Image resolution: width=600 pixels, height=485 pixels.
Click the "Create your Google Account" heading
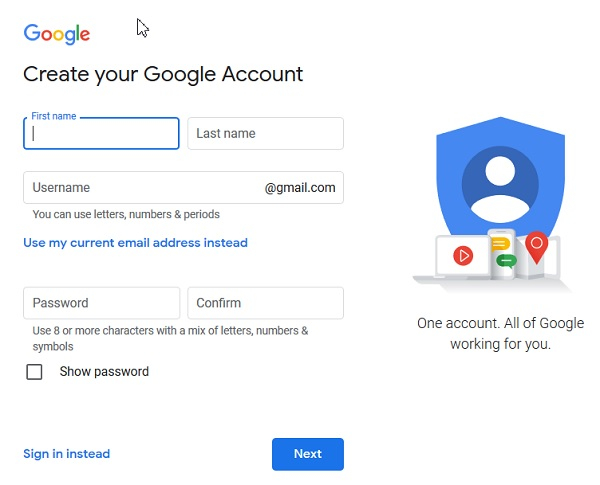point(163,74)
